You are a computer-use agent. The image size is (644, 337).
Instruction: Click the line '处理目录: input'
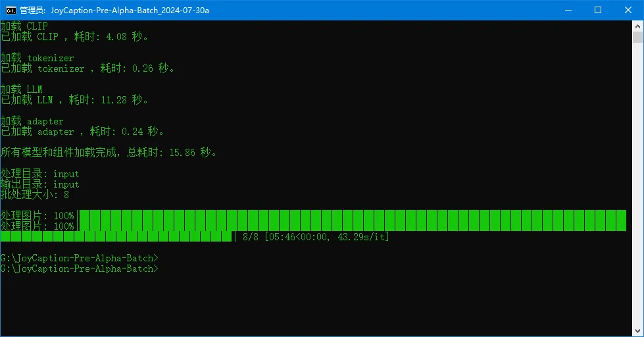pyautogui.click(x=40, y=174)
